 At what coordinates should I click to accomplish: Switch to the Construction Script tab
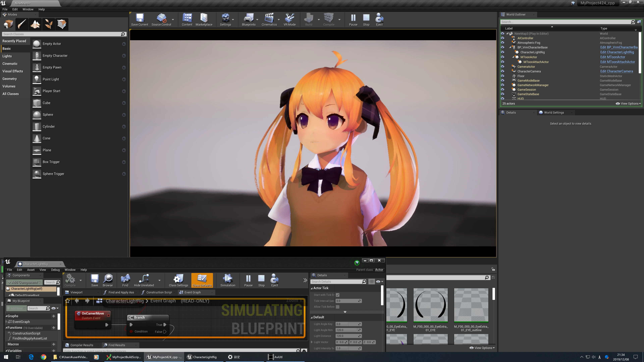click(x=159, y=292)
